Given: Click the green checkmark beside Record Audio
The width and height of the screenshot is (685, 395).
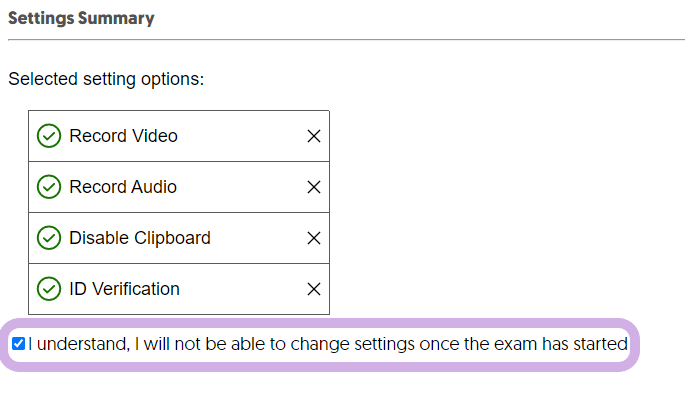Looking at the screenshot, I should (x=49, y=187).
